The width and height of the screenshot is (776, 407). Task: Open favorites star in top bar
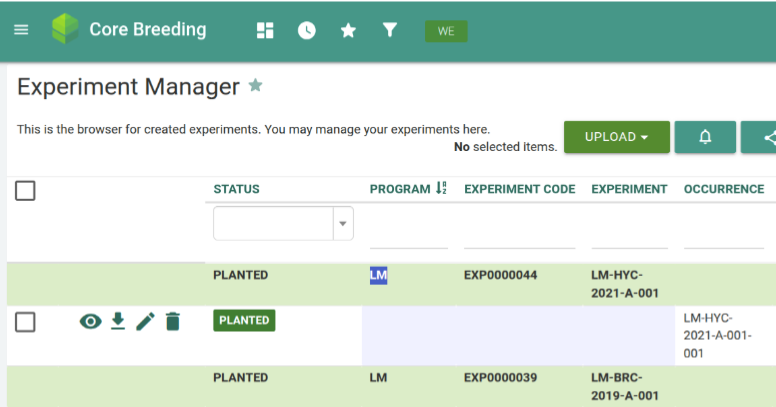[348, 30]
